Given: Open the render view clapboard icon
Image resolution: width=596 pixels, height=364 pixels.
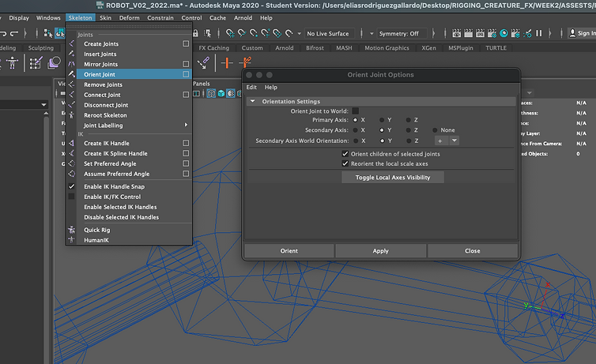Looking at the screenshot, I should click(x=457, y=33).
